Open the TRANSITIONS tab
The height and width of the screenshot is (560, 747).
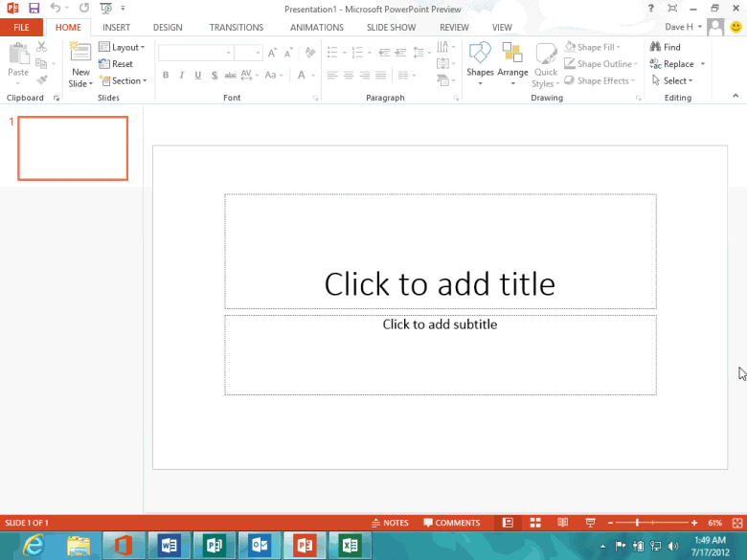tap(237, 28)
